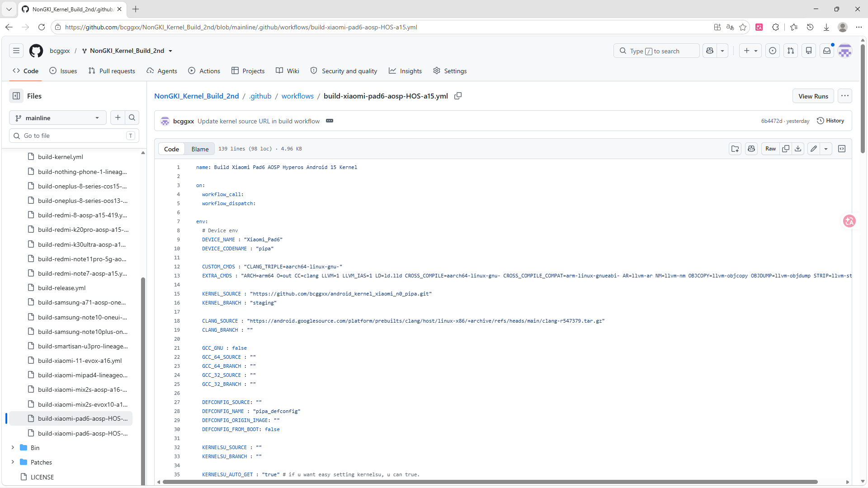
Task: Open the Wiki tab
Action: pyautogui.click(x=288, y=71)
